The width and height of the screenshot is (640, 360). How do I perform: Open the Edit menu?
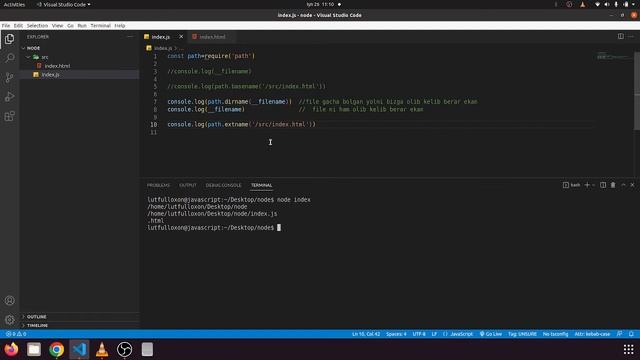coord(18,25)
